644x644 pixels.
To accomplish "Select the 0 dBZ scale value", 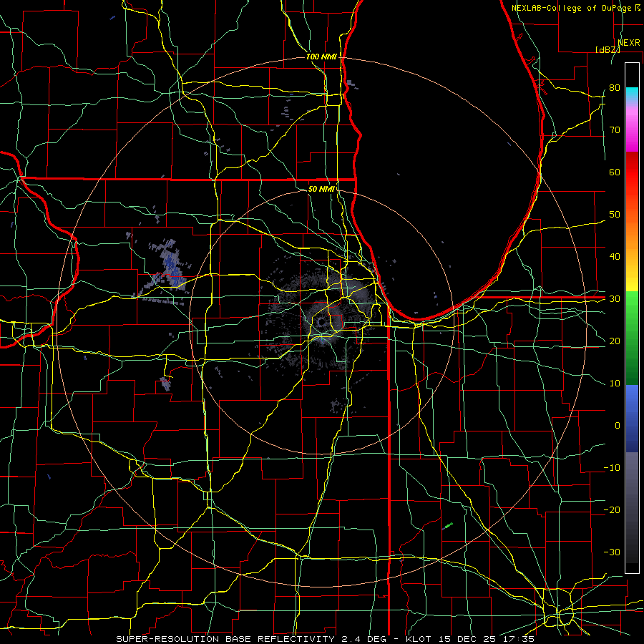I will point(618,426).
